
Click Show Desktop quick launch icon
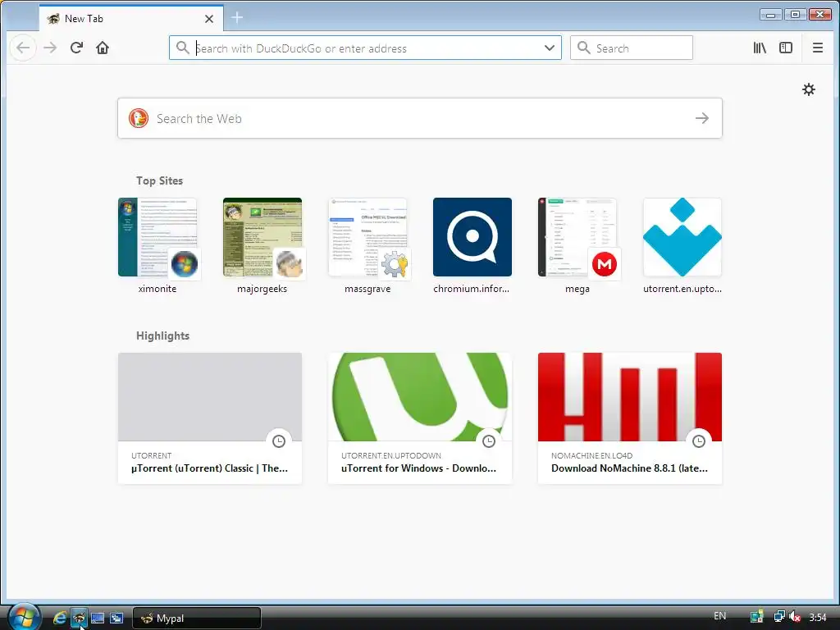(98, 618)
